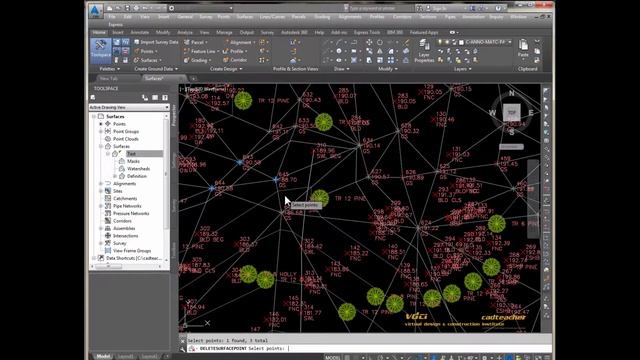Switch to the Manage ribbon tab
The width and height of the screenshot is (640, 360).
pyautogui.click(x=224, y=32)
